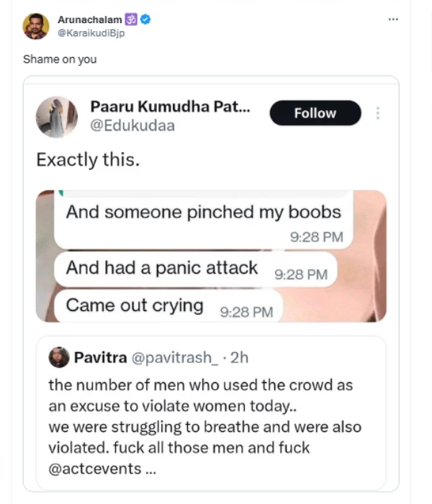Open the horizontal three-dot tweet menu
432x504 pixels.
click(x=392, y=19)
